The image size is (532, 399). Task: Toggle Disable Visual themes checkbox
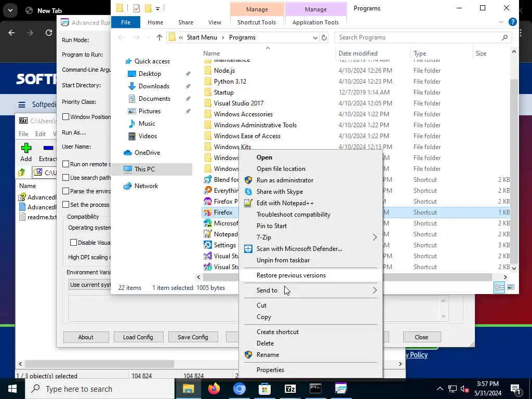[73, 242]
